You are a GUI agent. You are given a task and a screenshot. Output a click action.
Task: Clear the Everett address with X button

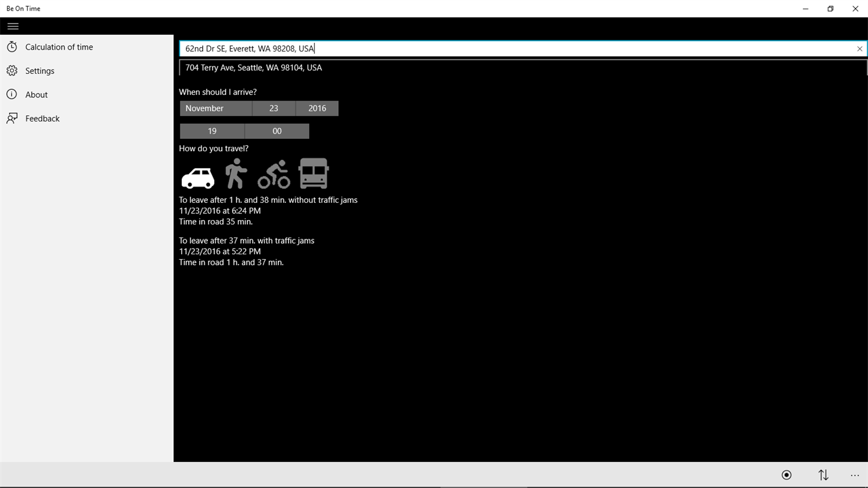pyautogui.click(x=859, y=48)
